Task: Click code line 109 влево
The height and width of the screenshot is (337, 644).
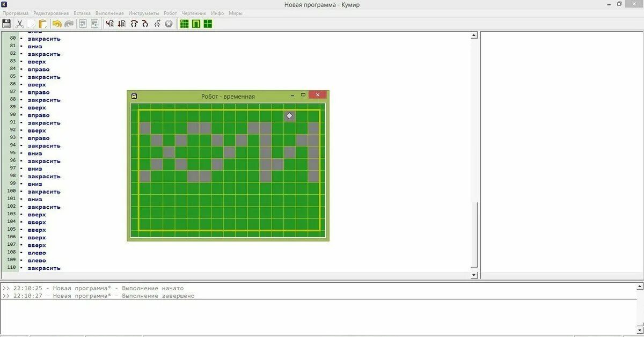Action: coord(37,261)
